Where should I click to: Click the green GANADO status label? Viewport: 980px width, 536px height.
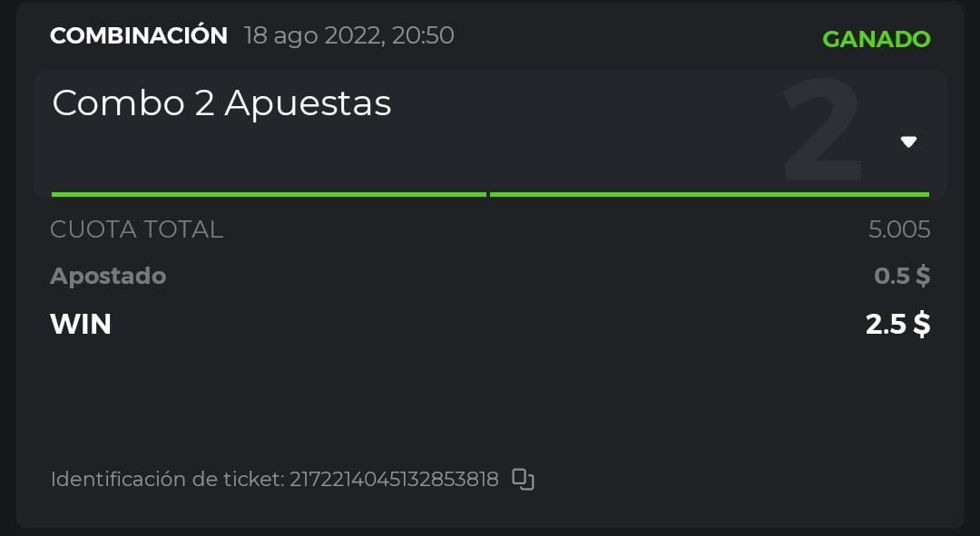point(876,39)
